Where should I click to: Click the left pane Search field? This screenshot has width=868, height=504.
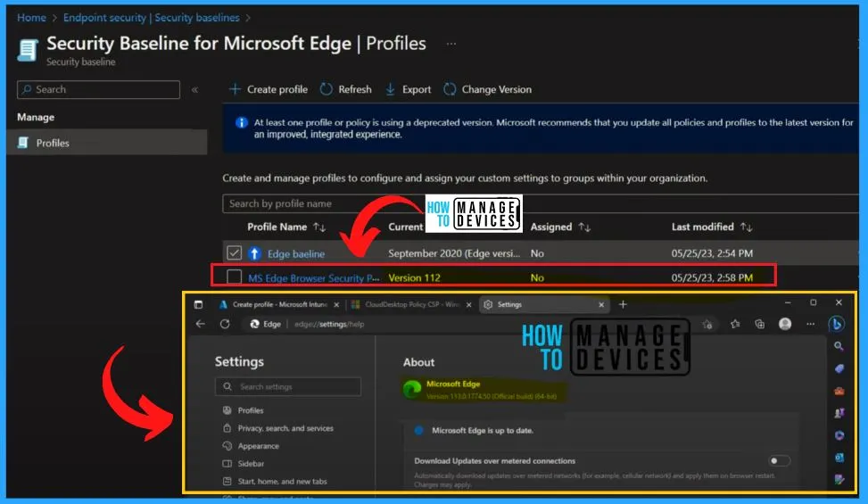point(98,89)
